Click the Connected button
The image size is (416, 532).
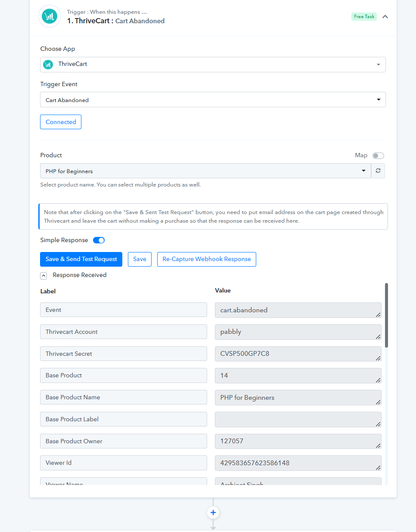(x=61, y=122)
